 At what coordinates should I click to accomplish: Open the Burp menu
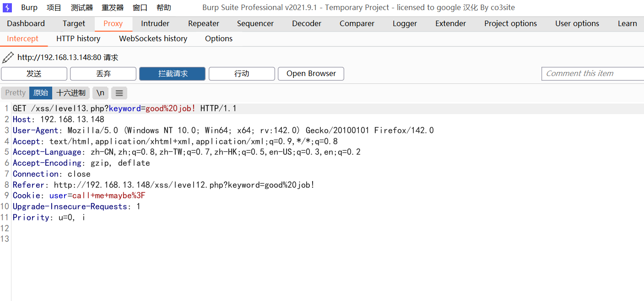29,8
